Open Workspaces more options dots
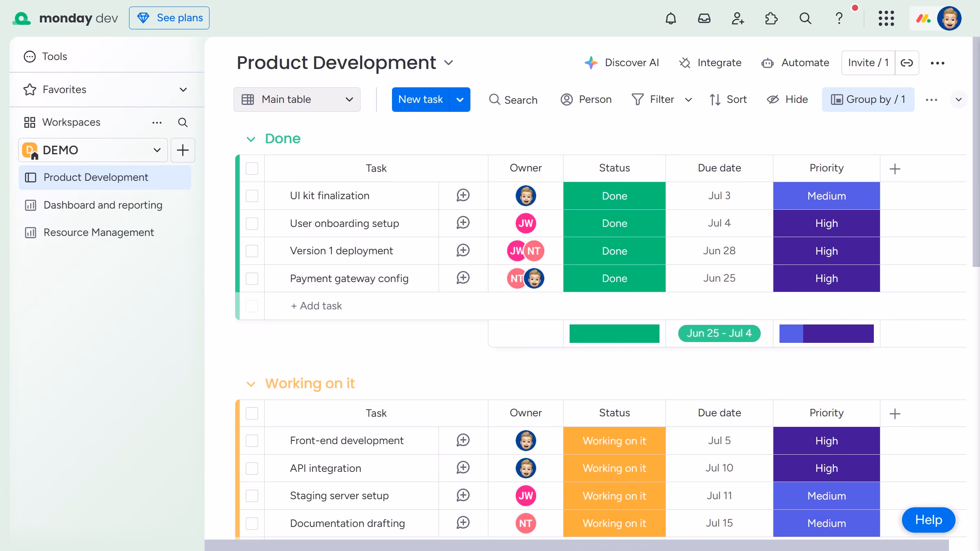 click(x=157, y=122)
